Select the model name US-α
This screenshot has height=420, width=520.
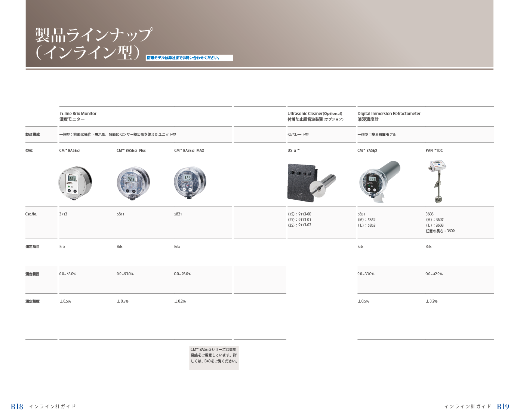pos(293,150)
